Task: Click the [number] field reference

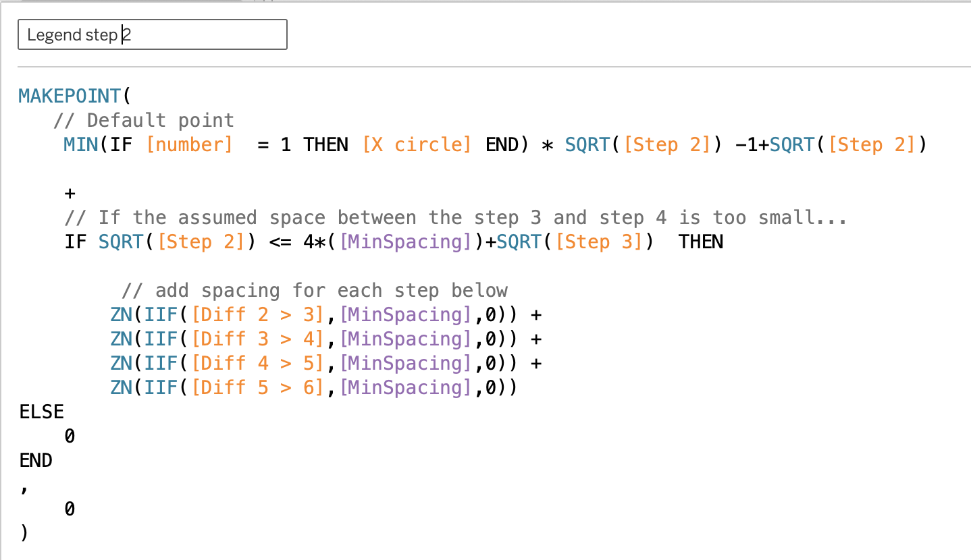Action: [x=189, y=144]
